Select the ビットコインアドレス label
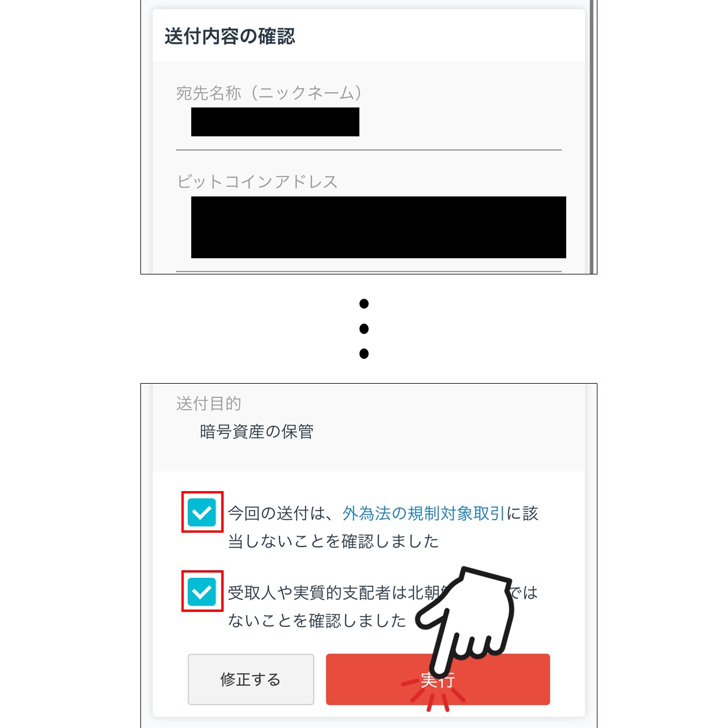The height and width of the screenshot is (728, 728). [x=257, y=181]
